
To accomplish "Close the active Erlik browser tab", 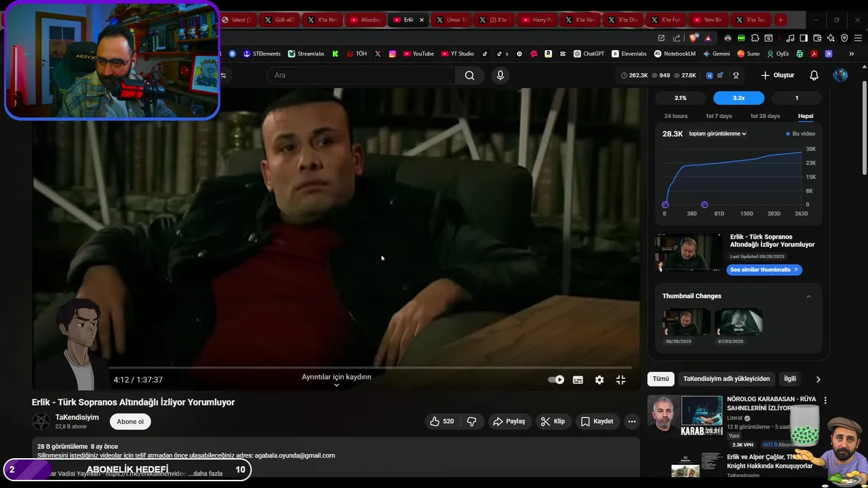I will click(x=421, y=20).
